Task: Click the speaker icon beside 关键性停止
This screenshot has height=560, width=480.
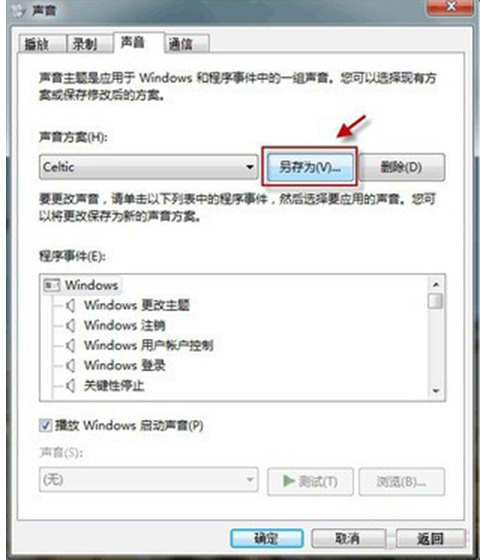Action: tap(70, 386)
